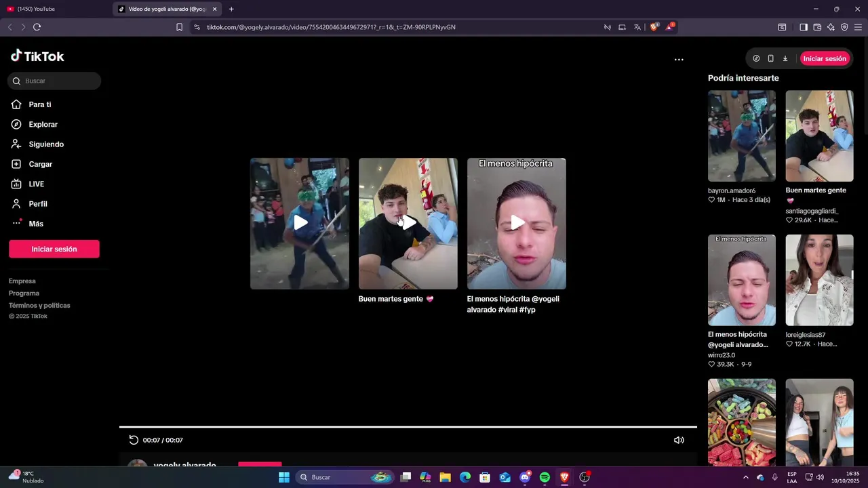Screen dimensions: 868x488
Task: Open the two women suggested video
Action: tap(819, 422)
